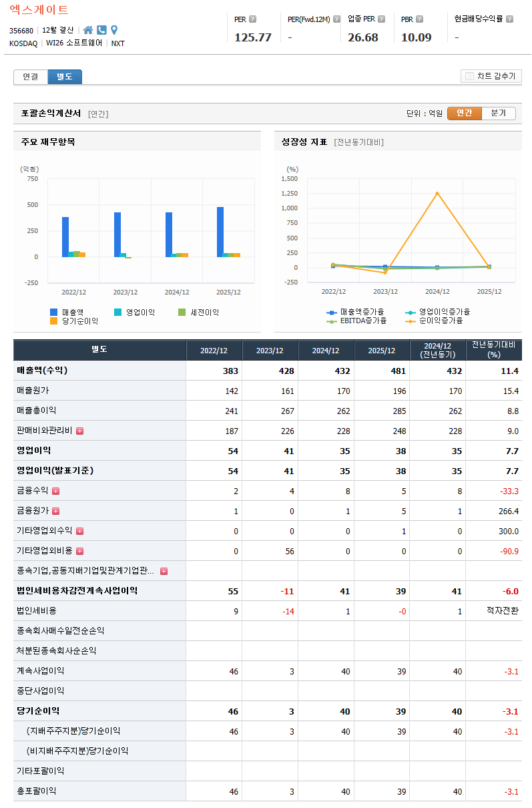
Task: Click the 계속사업이익 row label
Action: (41, 670)
